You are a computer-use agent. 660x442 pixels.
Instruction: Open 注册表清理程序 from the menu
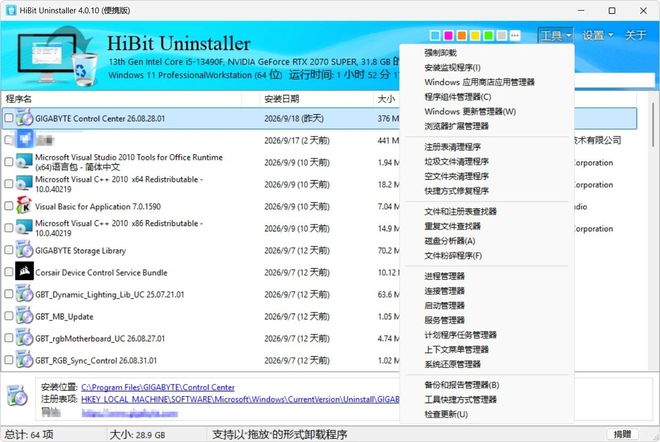487,147
